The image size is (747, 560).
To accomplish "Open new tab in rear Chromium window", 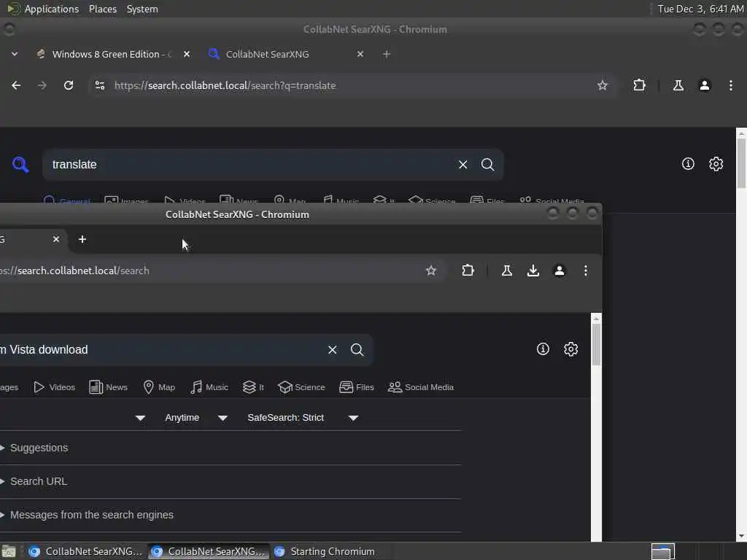I will [387, 54].
